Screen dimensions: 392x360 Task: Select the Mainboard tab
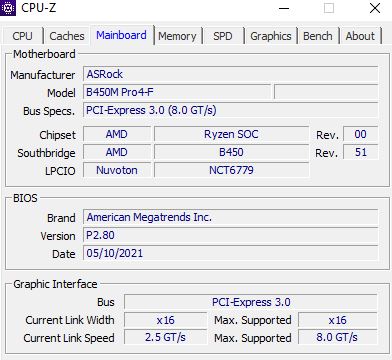coord(121,35)
